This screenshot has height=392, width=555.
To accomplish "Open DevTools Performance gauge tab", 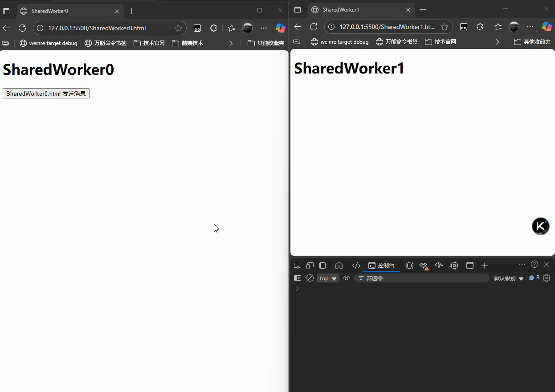I will [x=439, y=265].
